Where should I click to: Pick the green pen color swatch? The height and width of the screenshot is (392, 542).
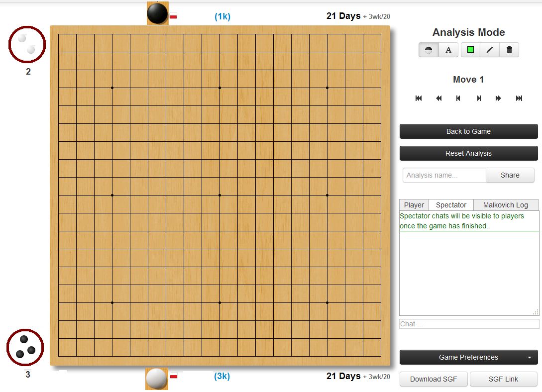(470, 50)
